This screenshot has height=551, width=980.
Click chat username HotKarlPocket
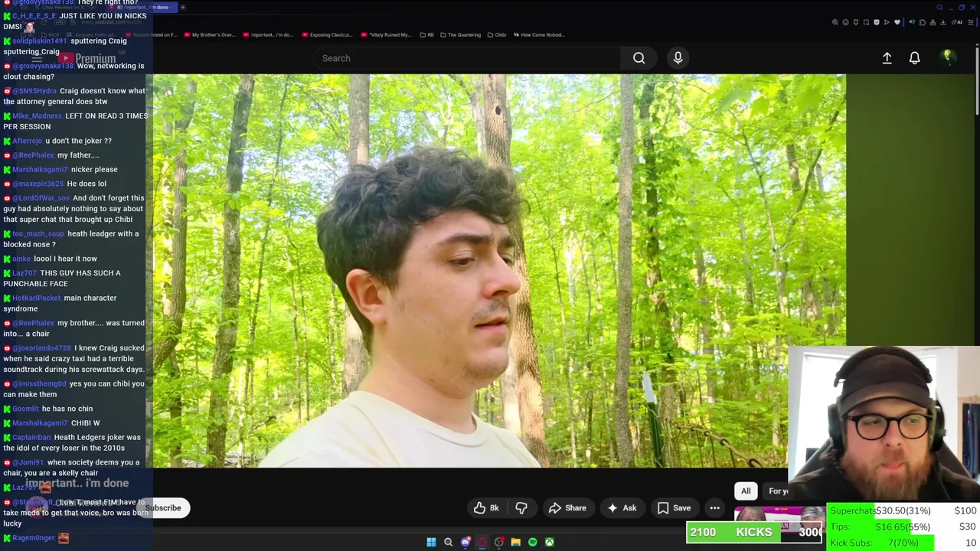tap(36, 298)
